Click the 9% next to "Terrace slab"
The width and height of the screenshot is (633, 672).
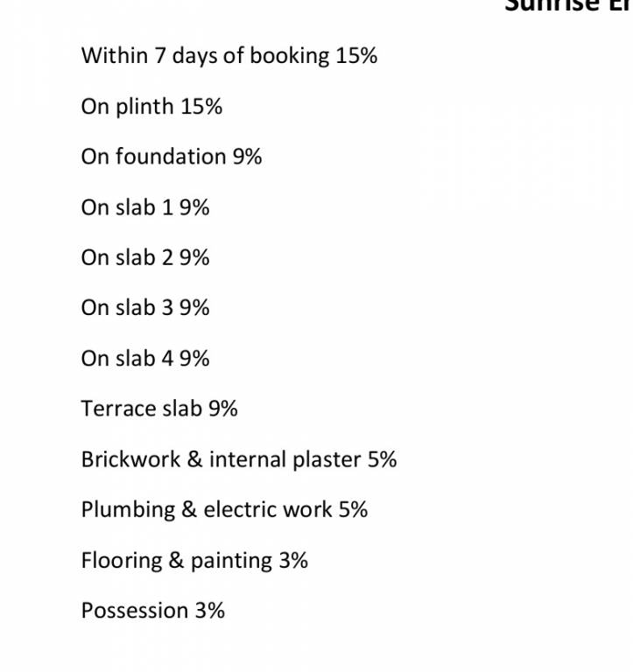tap(222, 409)
